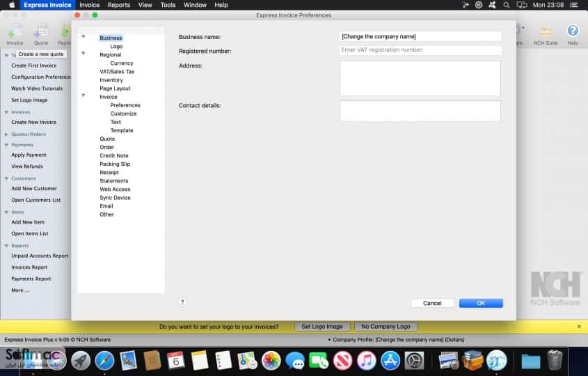Screen dimensions: 588x376
Task: Select Logo in the preferences tree
Action: pos(116,46)
